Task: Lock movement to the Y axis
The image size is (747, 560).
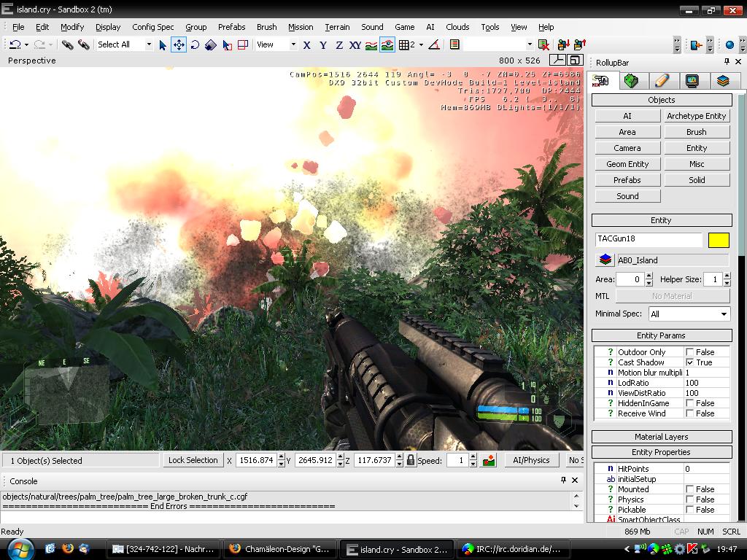Action: [x=323, y=44]
